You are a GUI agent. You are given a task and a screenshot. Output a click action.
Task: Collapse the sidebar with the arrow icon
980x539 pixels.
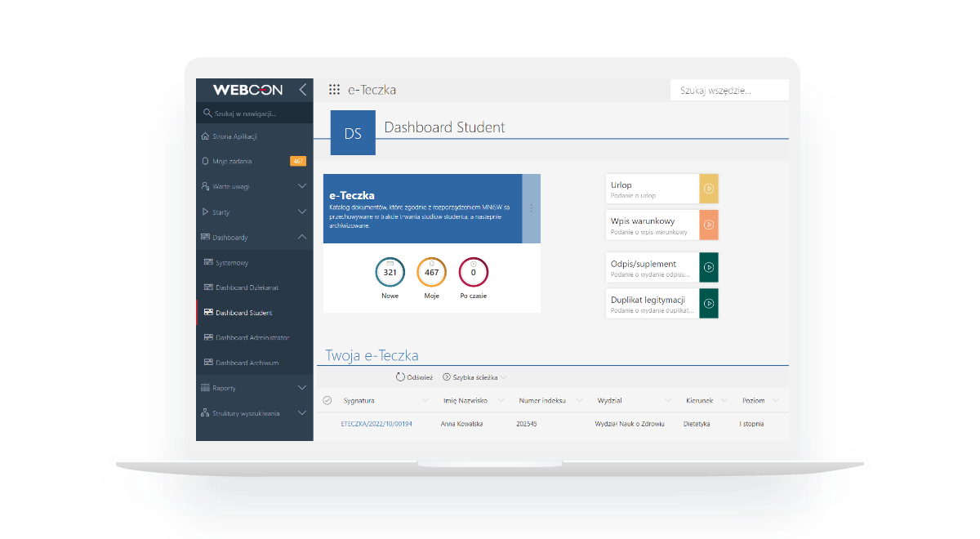(302, 90)
